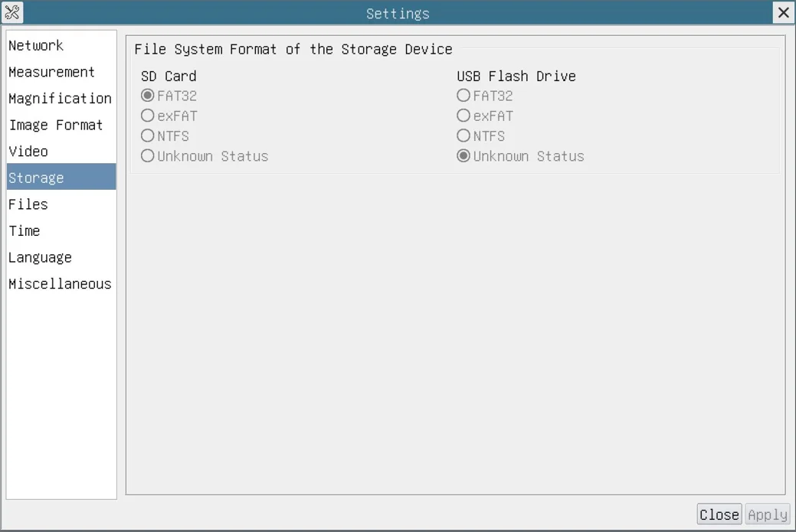Image resolution: width=796 pixels, height=532 pixels.
Task: Select Unknown Status under SD Card
Action: pyautogui.click(x=148, y=155)
